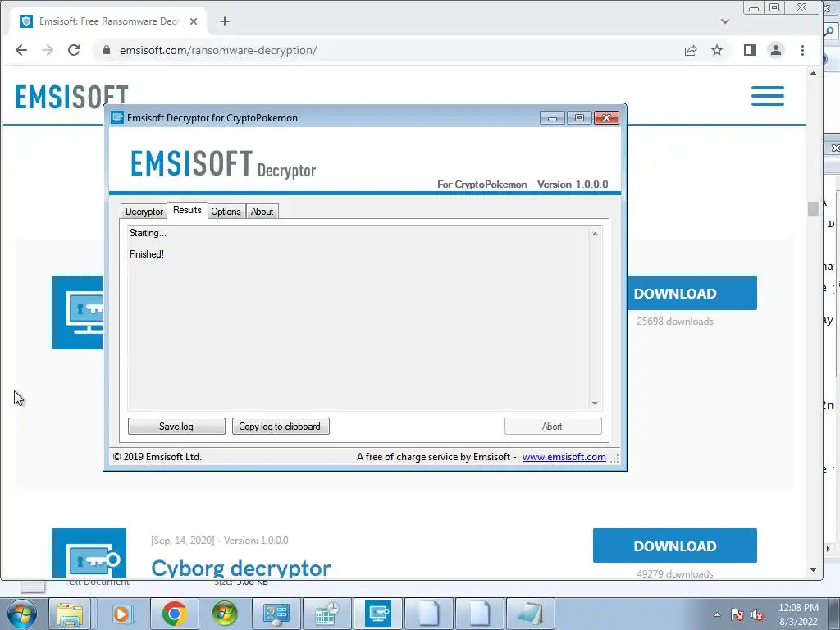Open a new Chrome tab

[225, 21]
